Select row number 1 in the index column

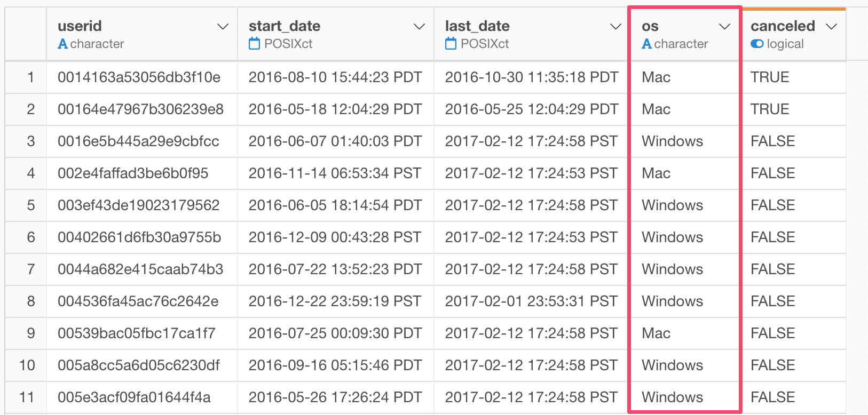[31, 77]
